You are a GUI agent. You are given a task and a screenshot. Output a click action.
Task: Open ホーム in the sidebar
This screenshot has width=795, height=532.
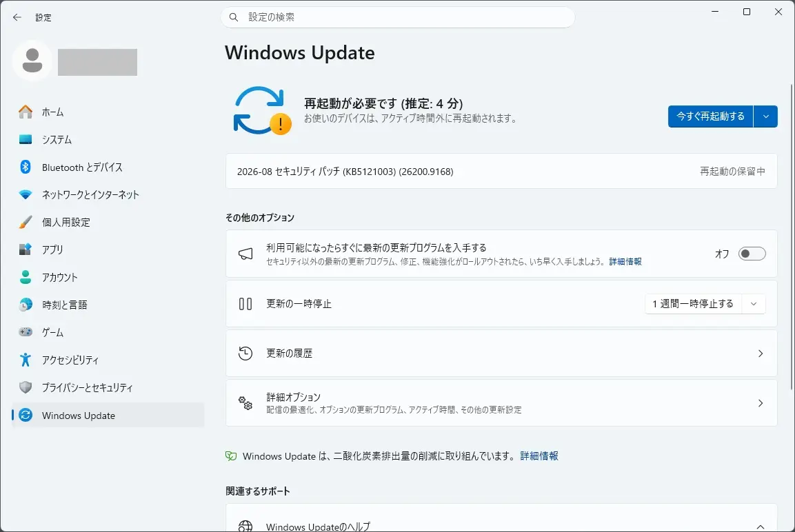tap(108, 112)
